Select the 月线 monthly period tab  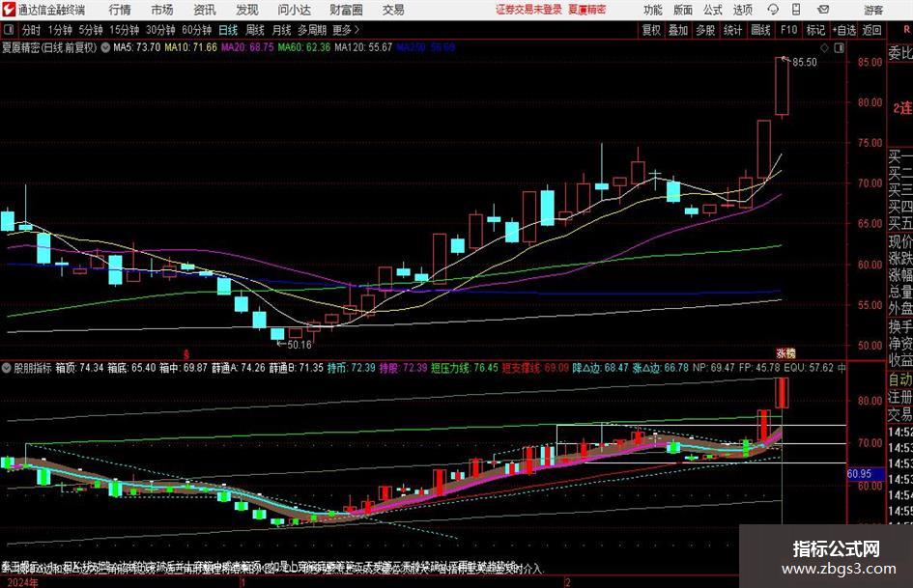tap(281, 30)
